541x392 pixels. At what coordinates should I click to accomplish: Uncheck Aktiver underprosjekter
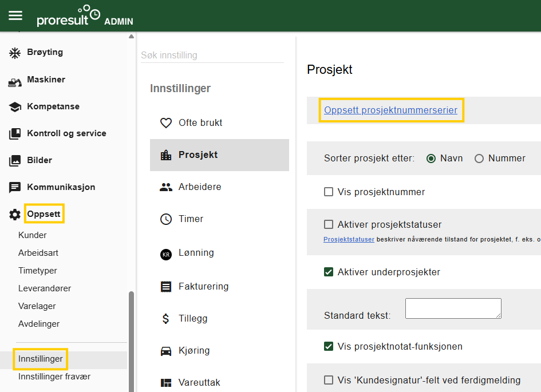click(329, 272)
